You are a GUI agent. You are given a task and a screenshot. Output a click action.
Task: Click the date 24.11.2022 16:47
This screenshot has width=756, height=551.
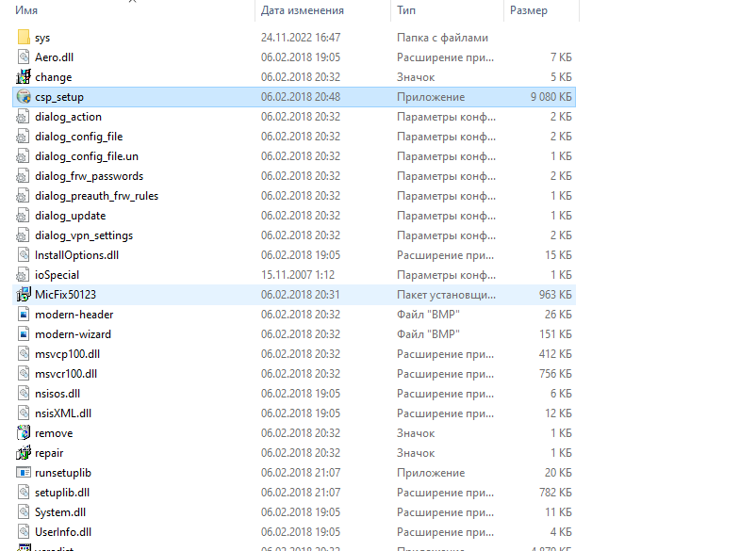click(301, 37)
